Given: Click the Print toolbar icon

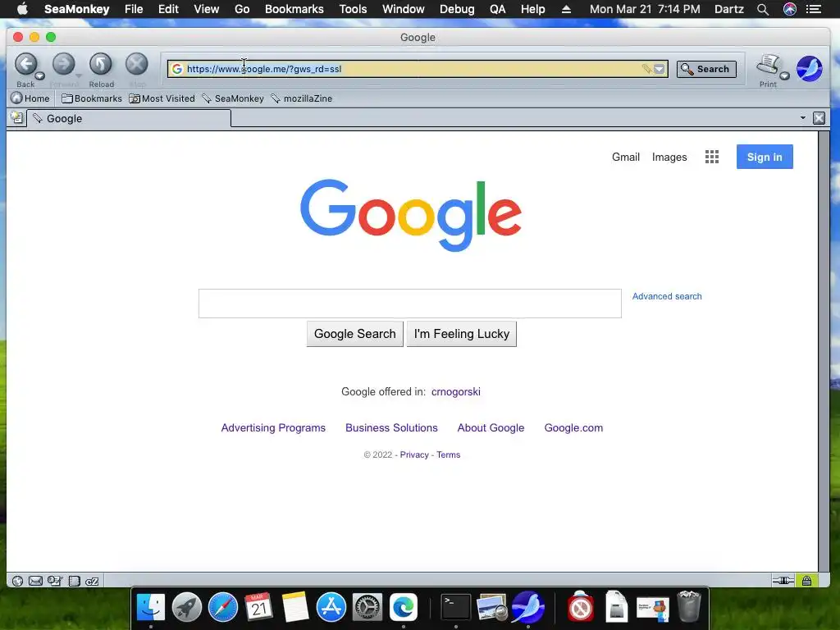Looking at the screenshot, I should [768, 66].
